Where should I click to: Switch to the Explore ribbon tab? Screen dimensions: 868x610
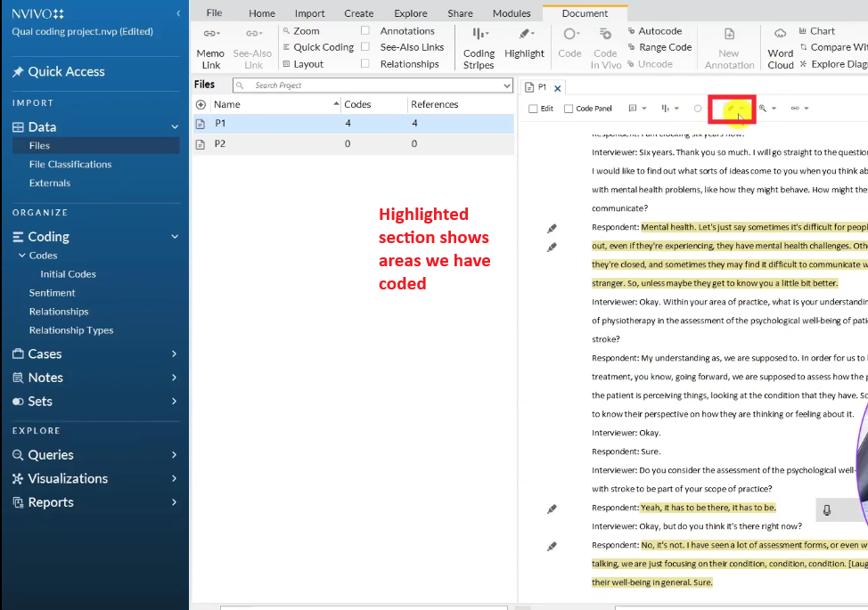tap(410, 13)
